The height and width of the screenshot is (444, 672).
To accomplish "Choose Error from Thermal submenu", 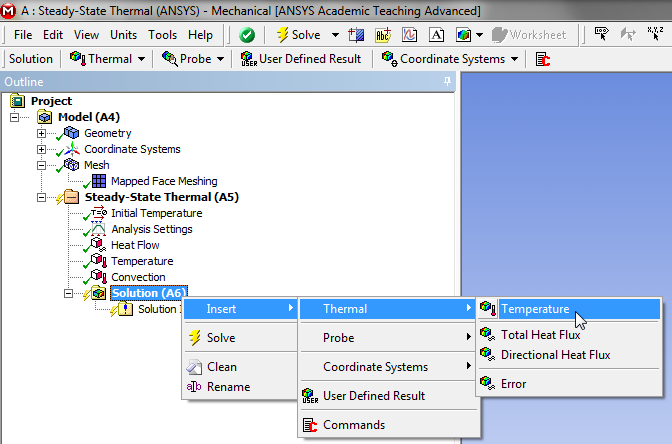I will point(568,384).
